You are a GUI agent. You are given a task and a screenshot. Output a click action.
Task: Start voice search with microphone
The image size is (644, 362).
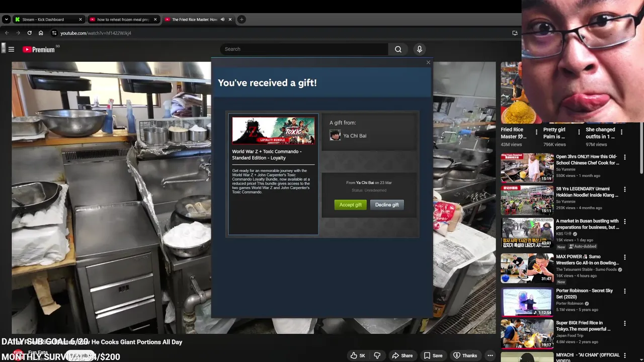click(419, 49)
